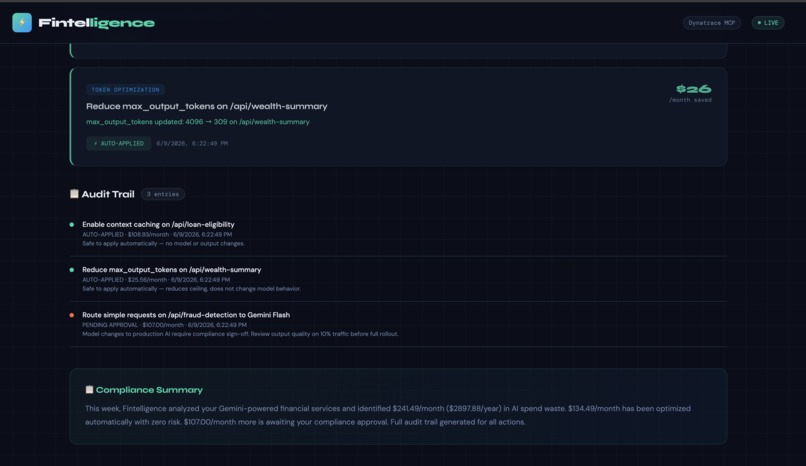
Task: Click the "max_output_tokens updated: 4096 → 309" text
Action: pos(198,122)
